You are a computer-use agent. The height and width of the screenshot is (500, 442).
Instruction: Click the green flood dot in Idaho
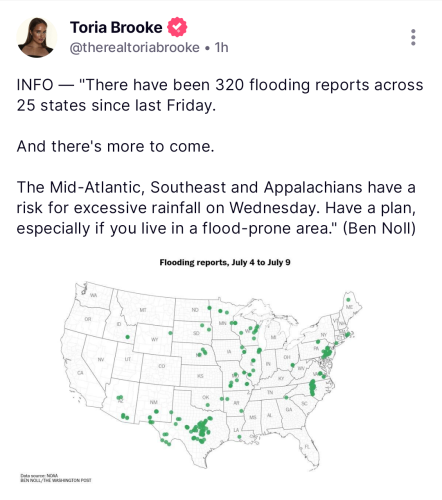pos(127,337)
